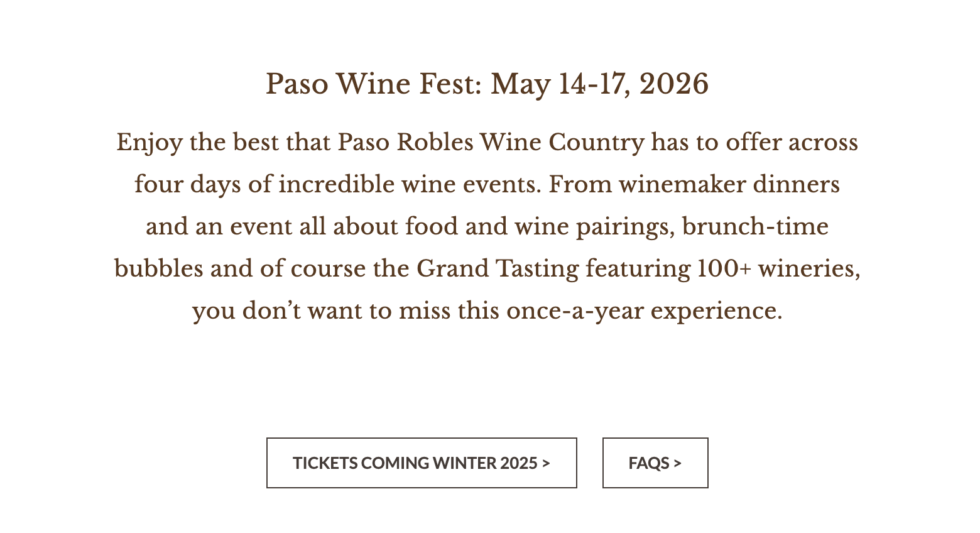Click the word "FAQS" on the FAQs button

649,463
